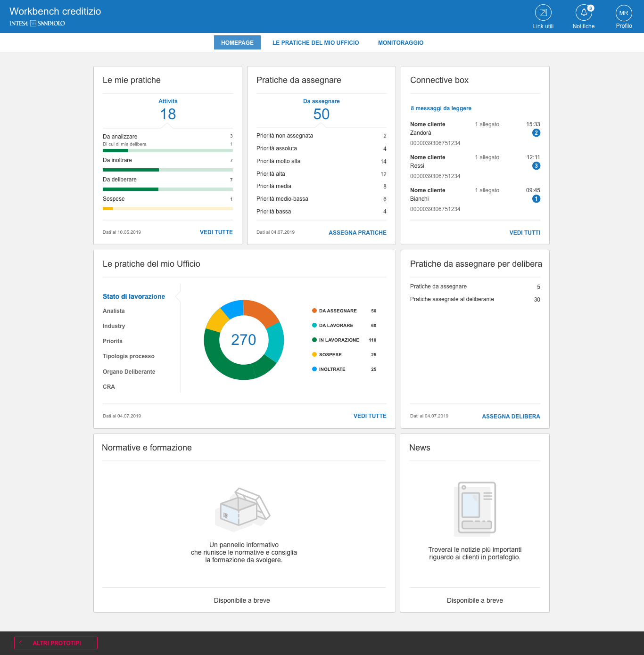Image resolution: width=644 pixels, height=655 pixels.
Task: Click Priorità media row
Action: (x=322, y=186)
